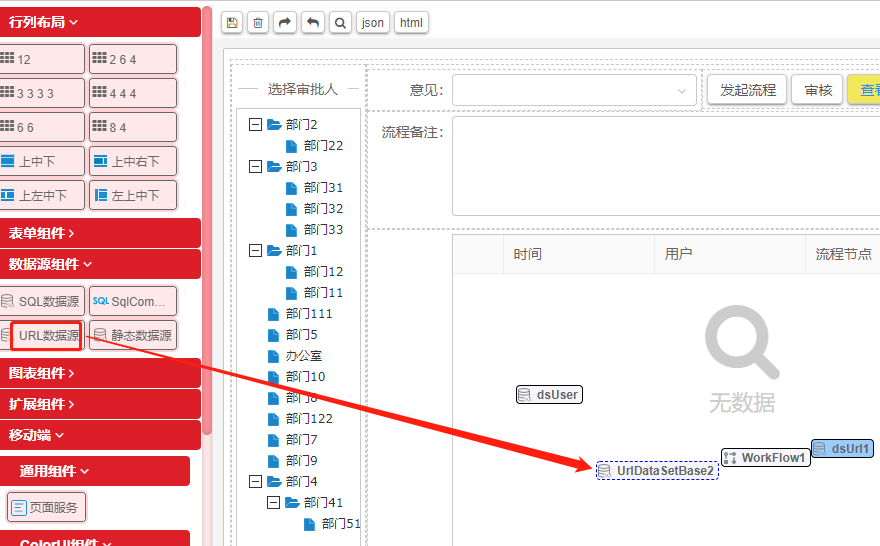Viewport: 880px width, 546px height.
Task: Click into the 流程备注 text area
Action: tap(660, 165)
